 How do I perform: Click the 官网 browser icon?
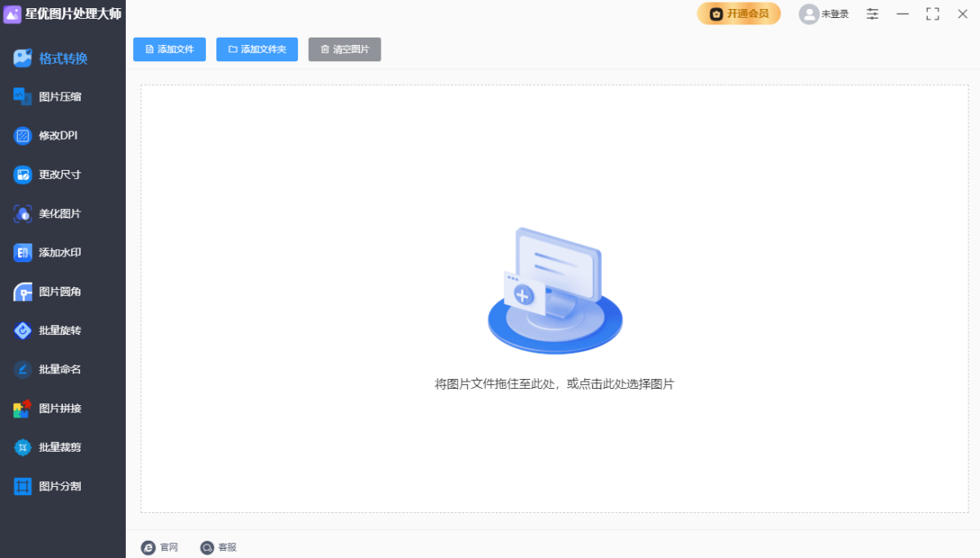click(x=149, y=547)
